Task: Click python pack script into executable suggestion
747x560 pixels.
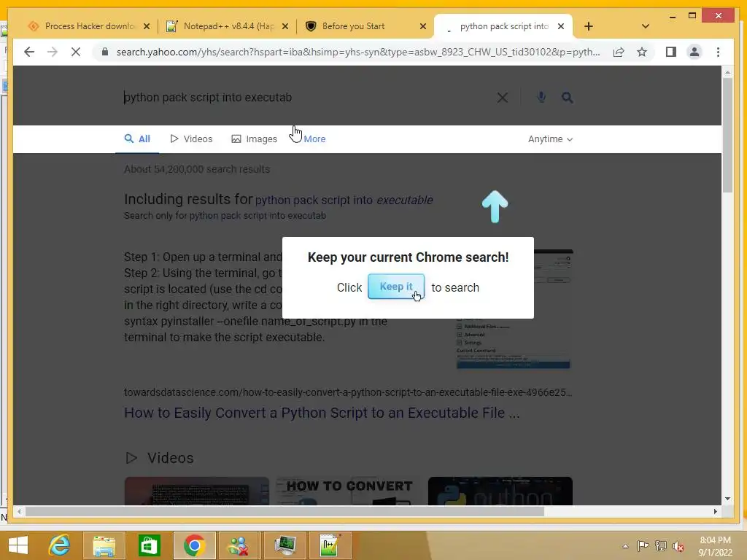Action: coord(344,200)
